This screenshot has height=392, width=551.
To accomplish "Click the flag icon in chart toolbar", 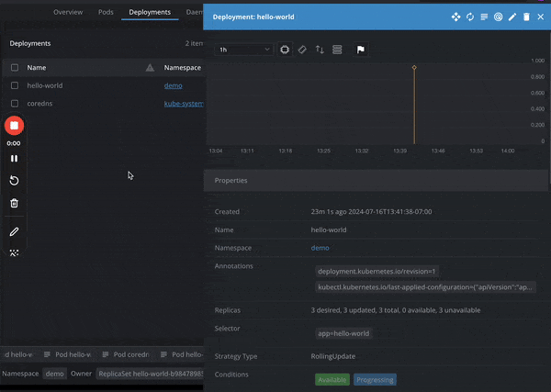I will coord(361,50).
